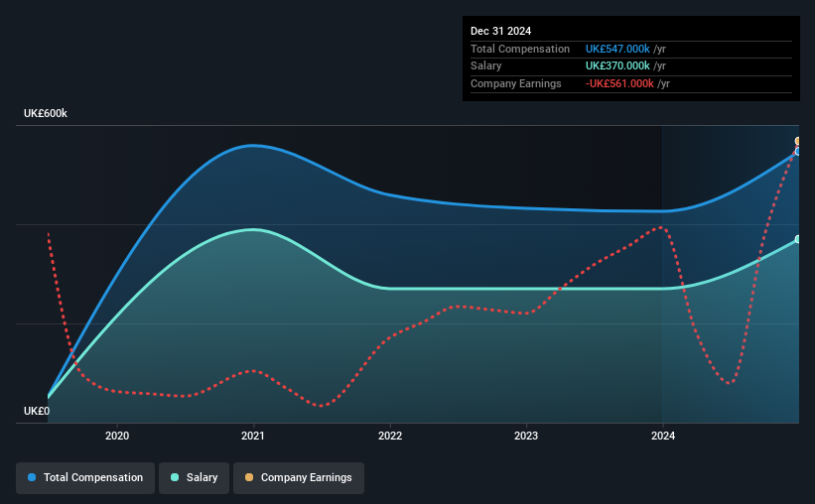This screenshot has height=504, width=815.
Task: Click the teal salary marker at chart end
Action: 797,239
